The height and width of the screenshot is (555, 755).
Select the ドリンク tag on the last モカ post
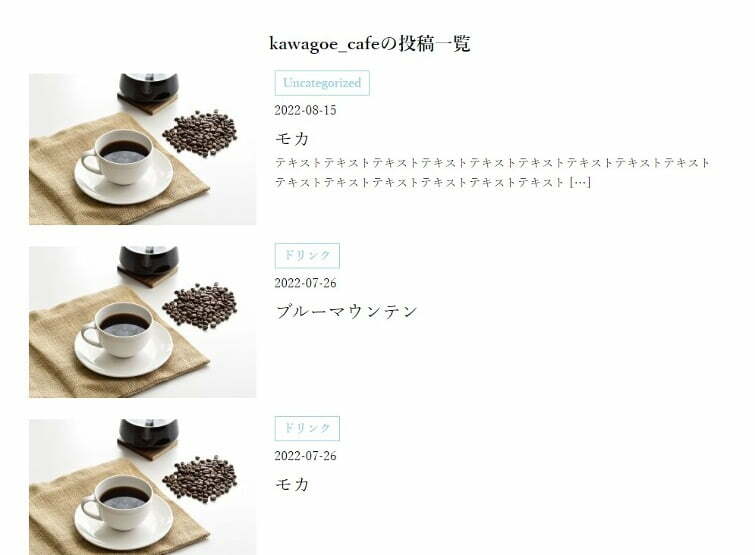pos(307,428)
